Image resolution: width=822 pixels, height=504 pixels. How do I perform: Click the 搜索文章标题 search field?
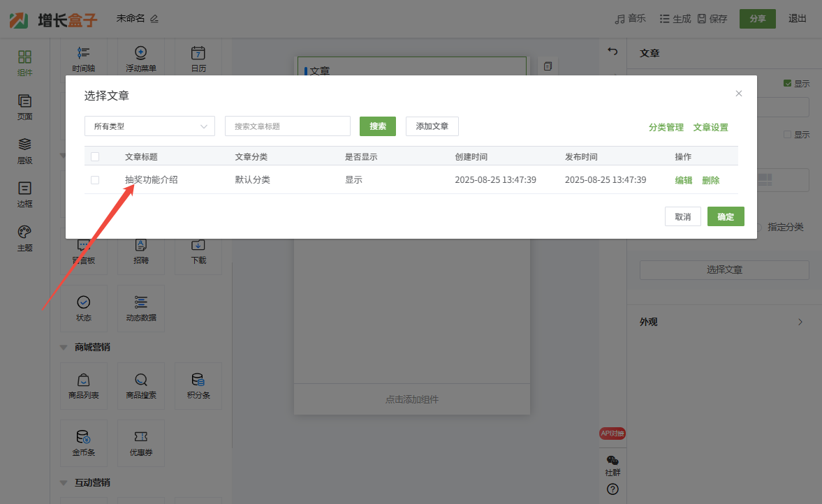287,126
